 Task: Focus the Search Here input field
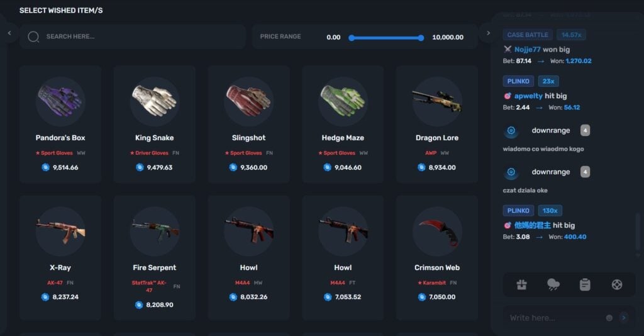(132, 36)
